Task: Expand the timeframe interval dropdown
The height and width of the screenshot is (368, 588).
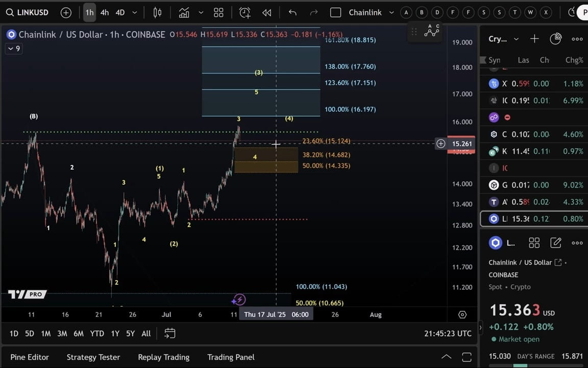Action: (x=135, y=12)
